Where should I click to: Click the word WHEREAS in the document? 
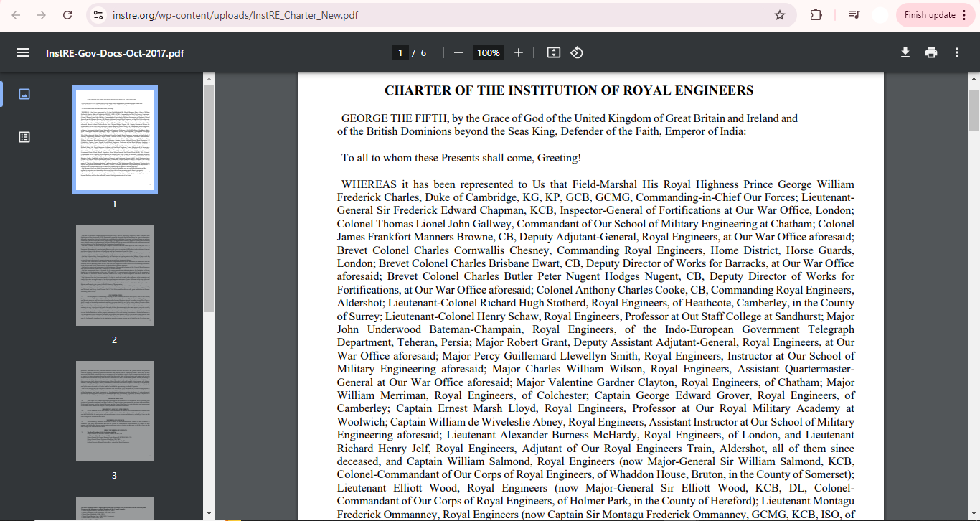click(x=369, y=184)
